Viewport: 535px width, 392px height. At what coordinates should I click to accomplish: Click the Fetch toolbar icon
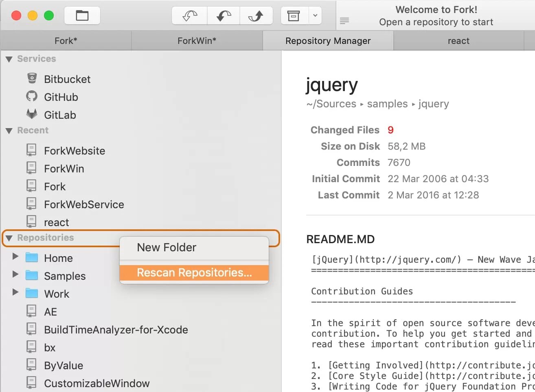(x=190, y=16)
